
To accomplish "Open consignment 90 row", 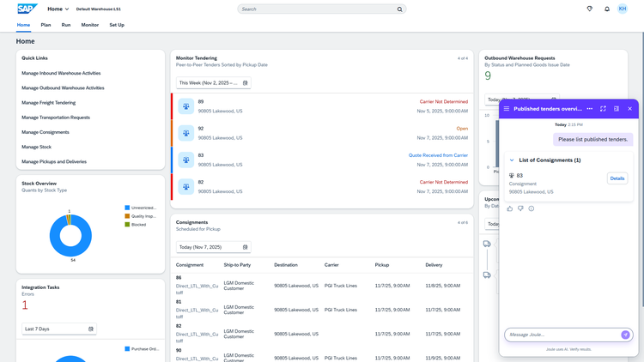I will click(322, 354).
